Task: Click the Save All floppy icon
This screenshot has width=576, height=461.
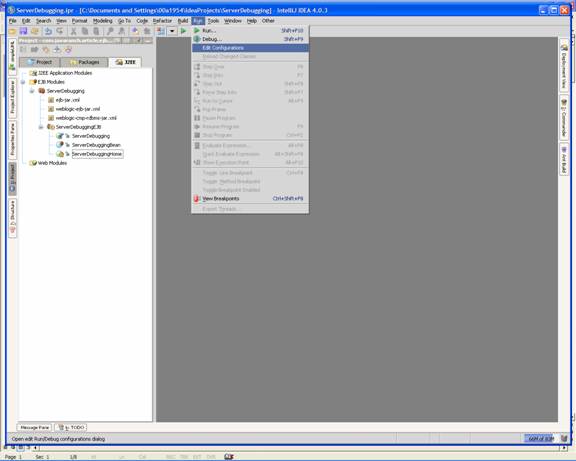Action: click(24, 31)
